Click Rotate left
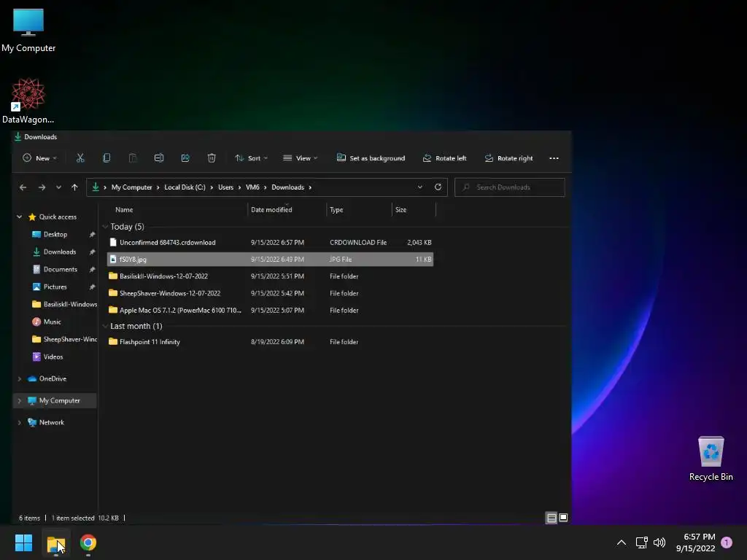747x560 pixels. coord(444,158)
